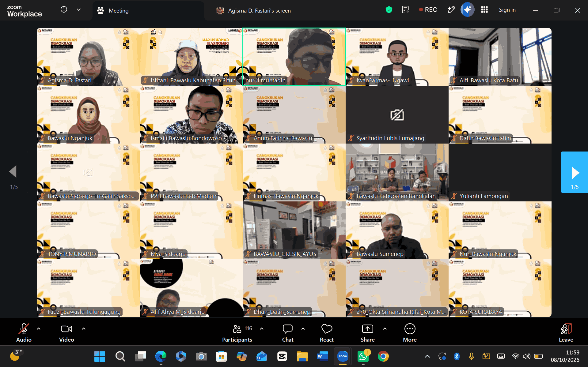Open the Participants panel
The image size is (588, 367).
click(x=237, y=333)
